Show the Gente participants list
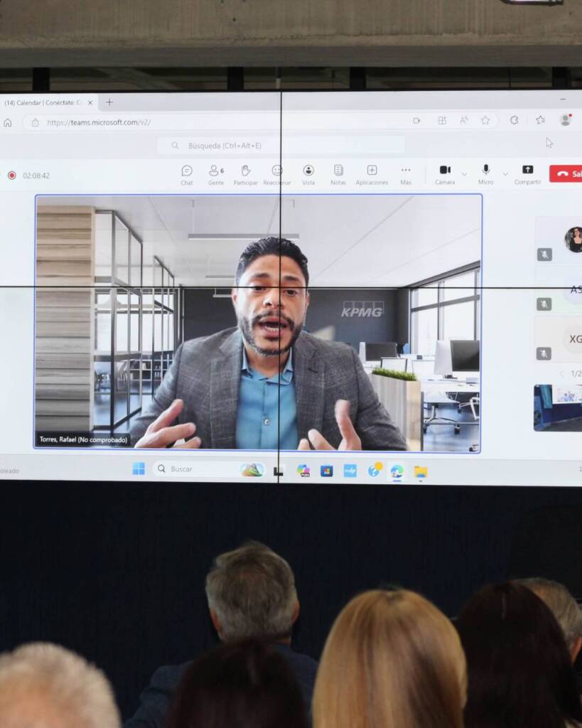This screenshot has width=582, height=728. click(215, 174)
